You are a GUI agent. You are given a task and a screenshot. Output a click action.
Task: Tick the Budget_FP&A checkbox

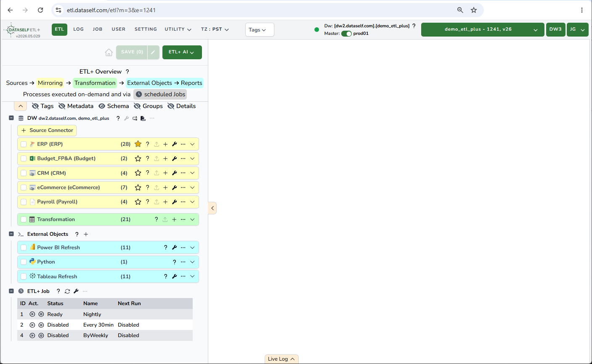pos(24,158)
